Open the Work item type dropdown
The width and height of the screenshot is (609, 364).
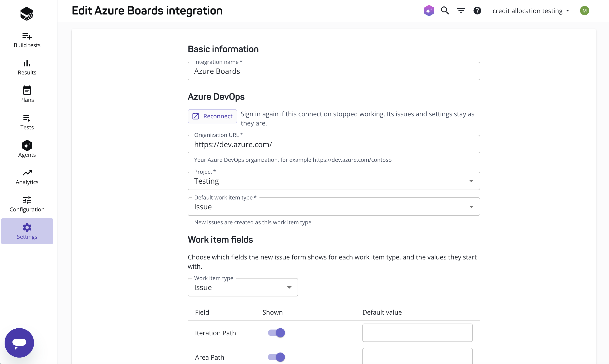tap(243, 287)
